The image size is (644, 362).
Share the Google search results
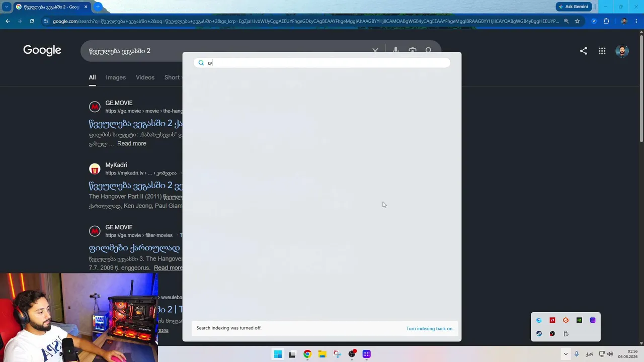click(x=584, y=51)
